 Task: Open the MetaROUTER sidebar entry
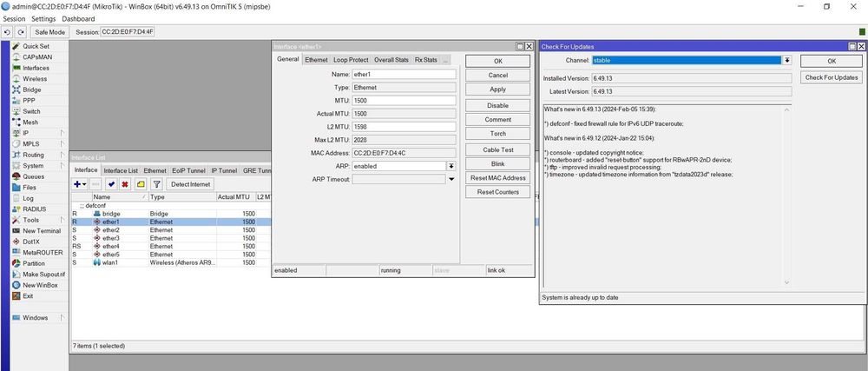42,253
